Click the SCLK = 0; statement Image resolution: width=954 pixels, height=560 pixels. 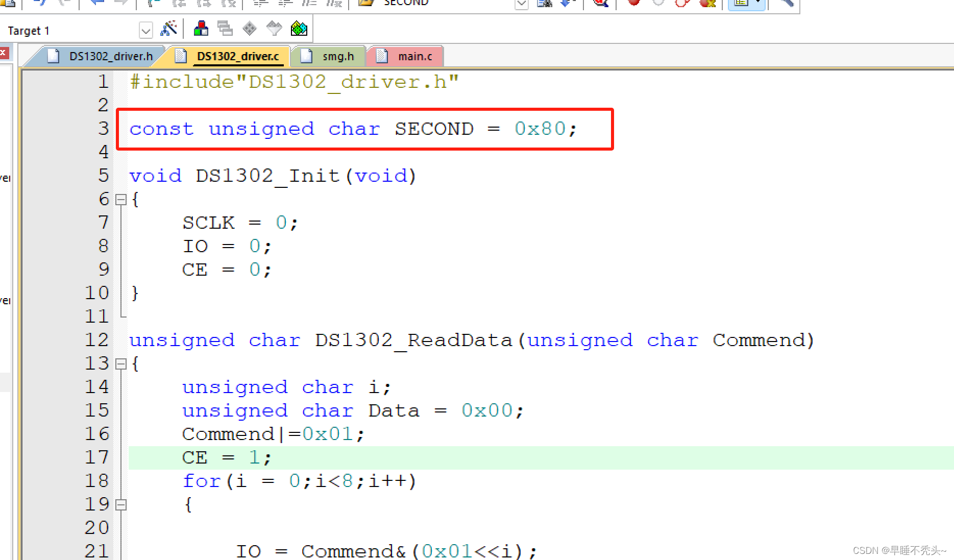(240, 223)
